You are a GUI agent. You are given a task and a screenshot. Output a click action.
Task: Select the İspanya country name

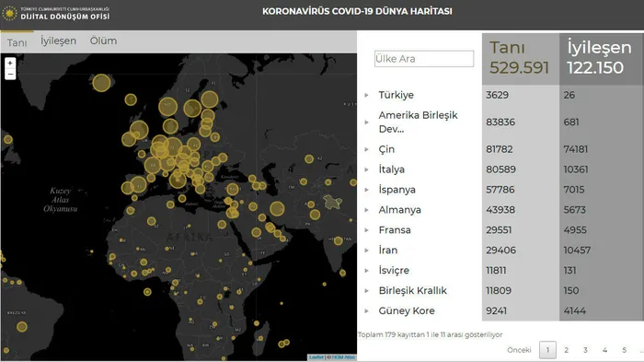coord(397,190)
